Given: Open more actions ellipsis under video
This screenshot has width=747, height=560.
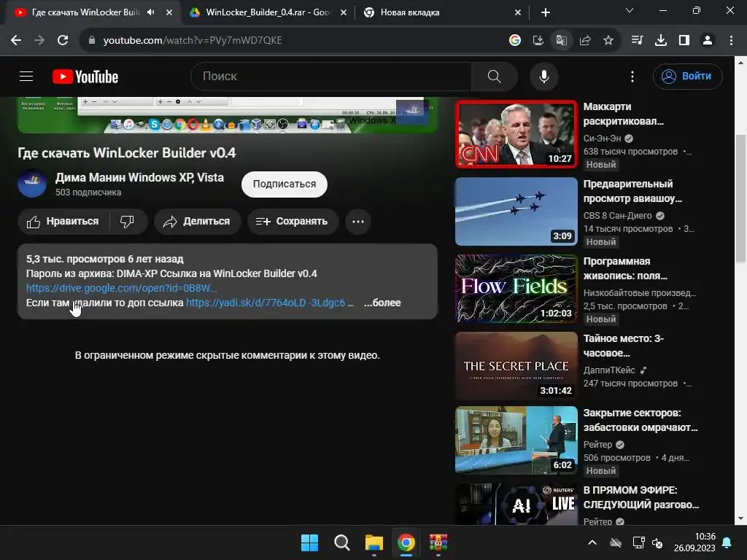Looking at the screenshot, I should [357, 222].
